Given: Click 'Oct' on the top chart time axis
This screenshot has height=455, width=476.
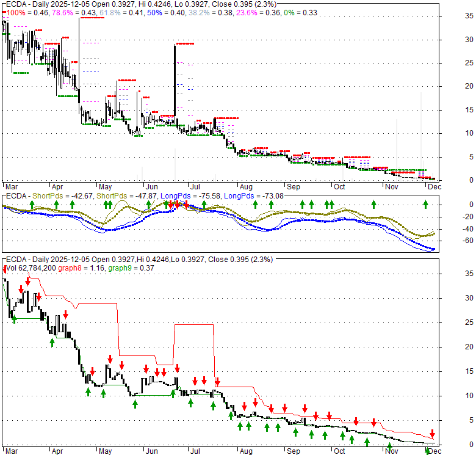Looking at the screenshot, I should tap(339, 187).
